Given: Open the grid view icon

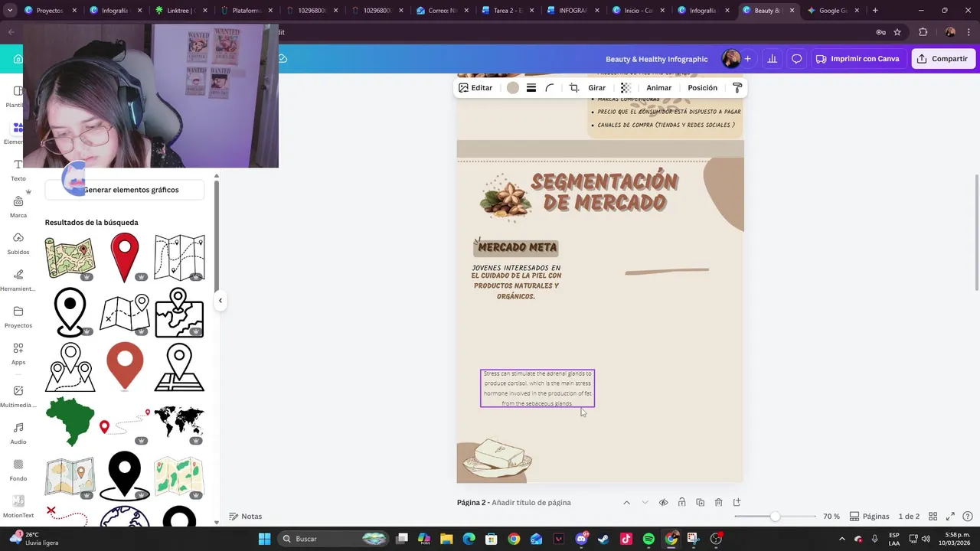Looking at the screenshot, I should tap(932, 517).
